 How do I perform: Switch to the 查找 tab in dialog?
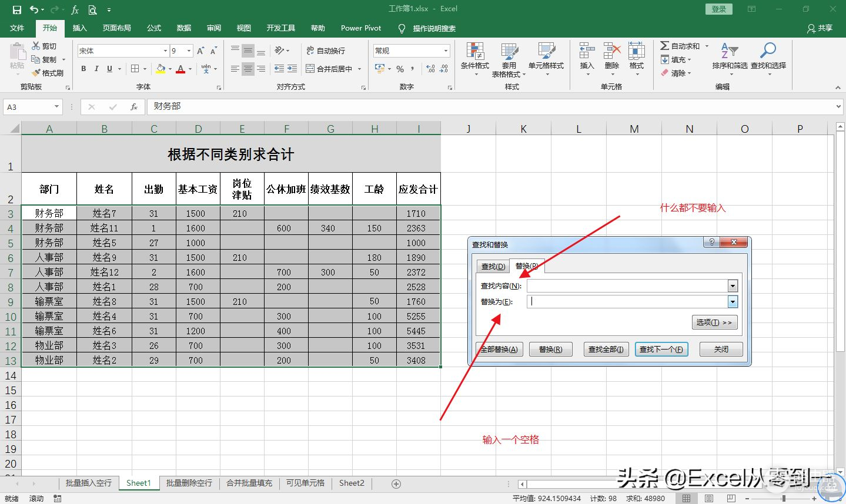point(493,266)
